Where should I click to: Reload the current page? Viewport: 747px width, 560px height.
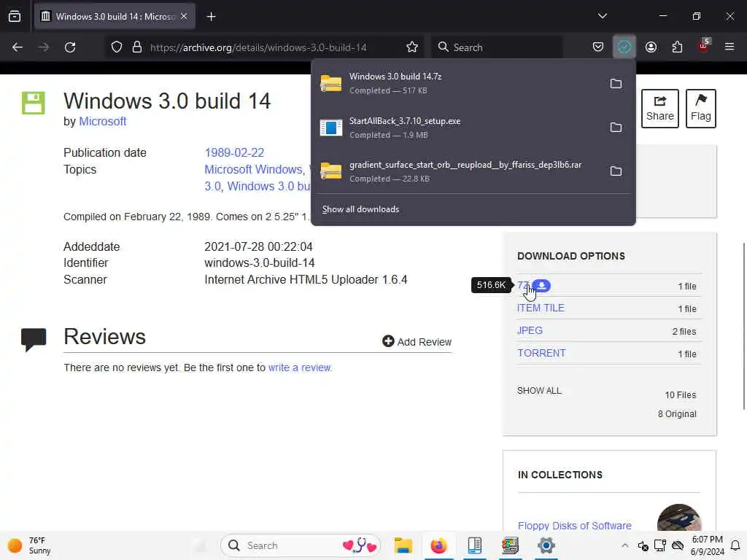click(70, 47)
